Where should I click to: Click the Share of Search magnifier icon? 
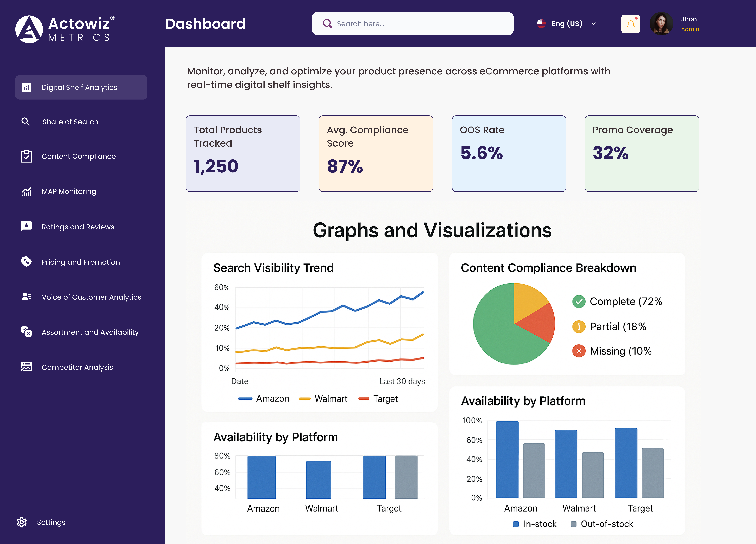click(26, 122)
